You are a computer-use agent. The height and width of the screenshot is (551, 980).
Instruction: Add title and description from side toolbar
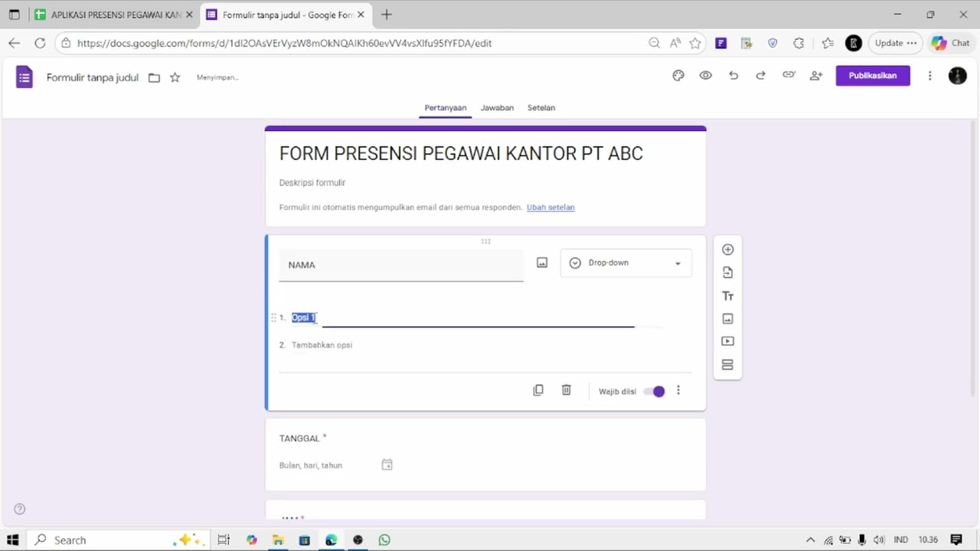pyautogui.click(x=727, y=296)
